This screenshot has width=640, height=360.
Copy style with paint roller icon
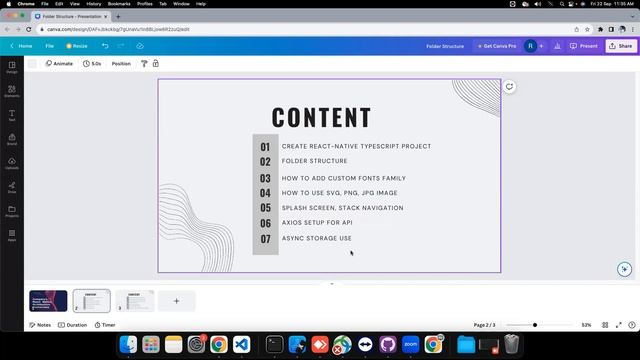tap(144, 64)
